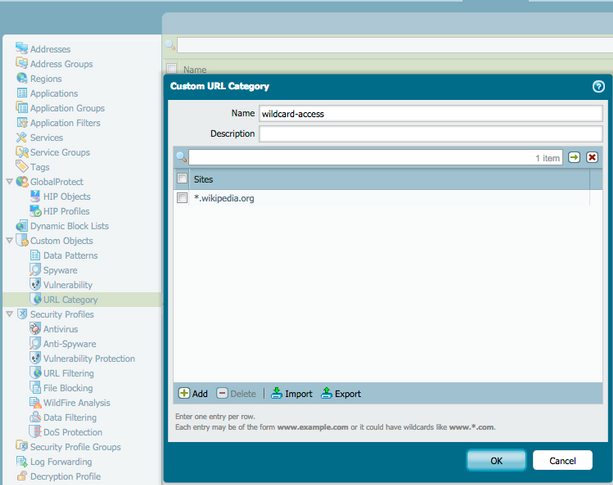Cancel the Custom URL Category dialog

coord(563,461)
